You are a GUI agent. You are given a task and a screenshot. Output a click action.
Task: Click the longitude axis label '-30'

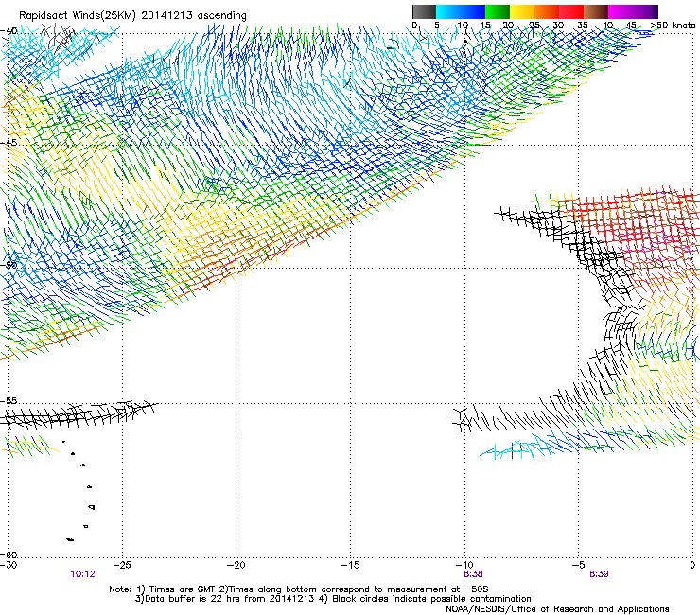tap(9, 565)
